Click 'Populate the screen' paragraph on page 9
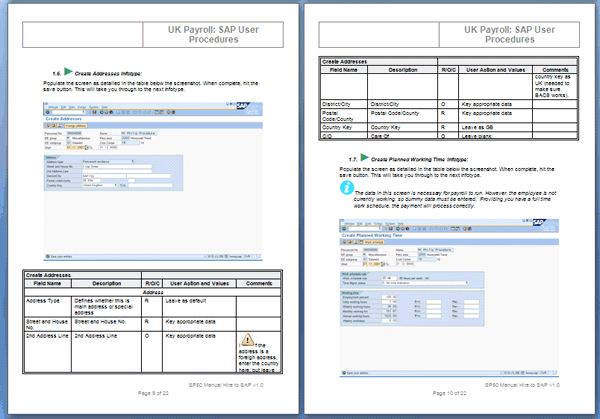Viewport: 600px width, 419px height. coord(151,86)
